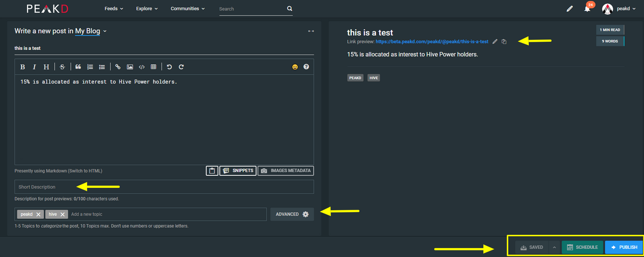Undo the last edit
Viewport: 644px width, 257px height.
[169, 67]
